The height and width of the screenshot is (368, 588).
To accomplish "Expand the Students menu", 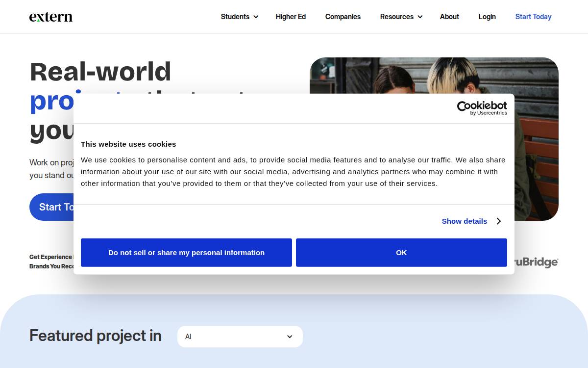I will (x=240, y=17).
